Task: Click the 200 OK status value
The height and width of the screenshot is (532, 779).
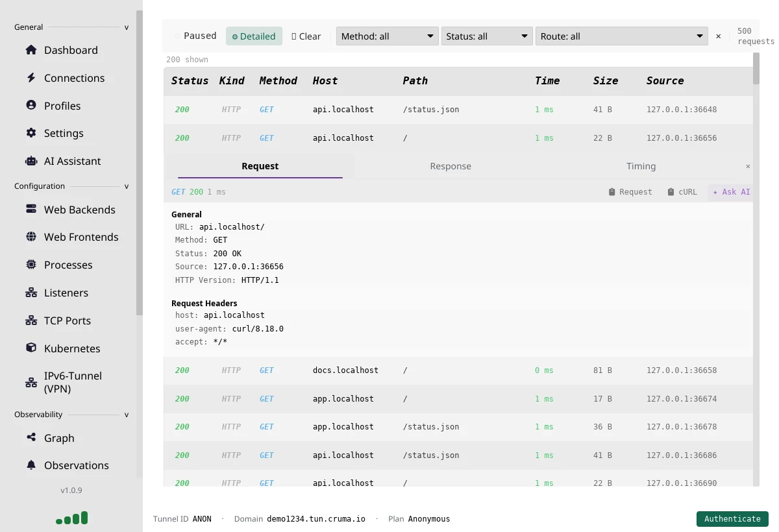Action: pos(227,254)
